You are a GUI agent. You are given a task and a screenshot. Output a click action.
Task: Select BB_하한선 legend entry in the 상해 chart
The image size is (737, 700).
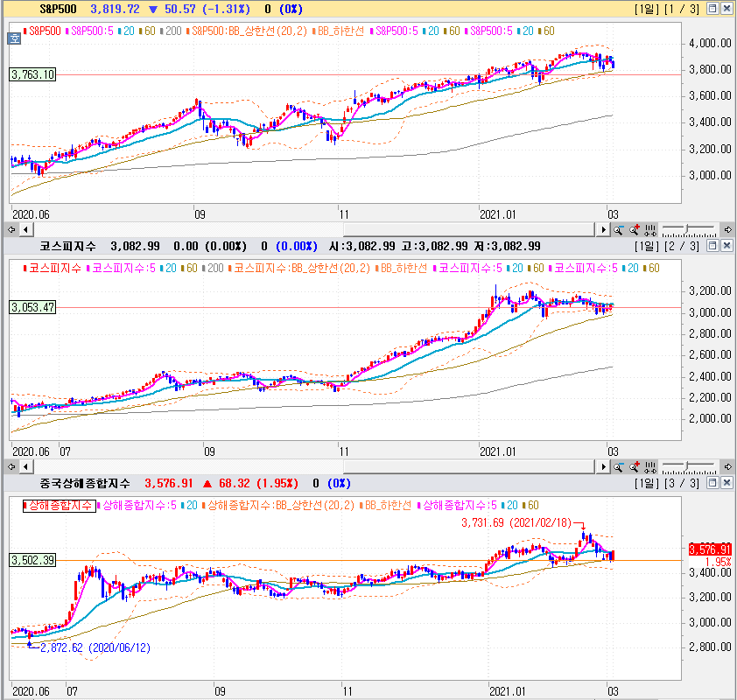[385, 506]
